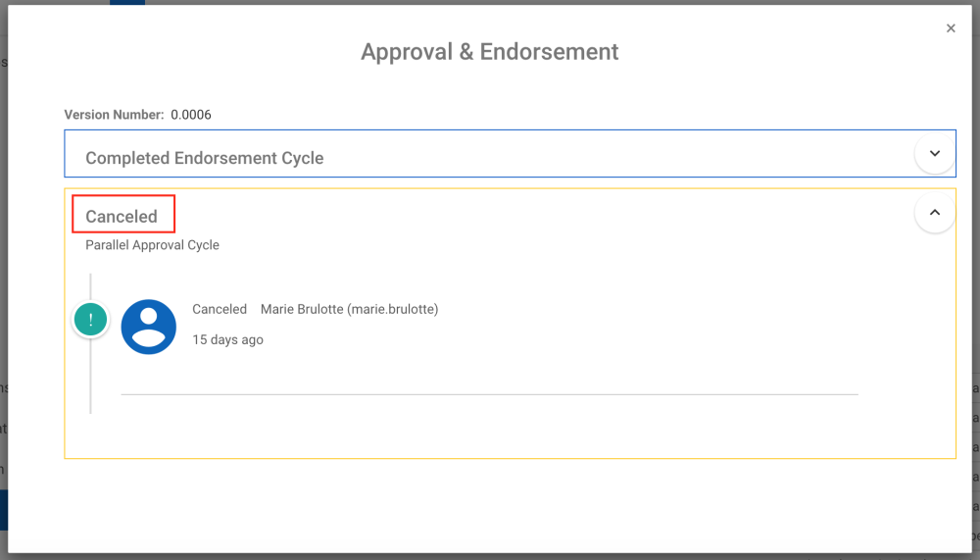Click the blue tab visible above the dialog
Viewport: 980px width, 560px height.
coord(126,2)
